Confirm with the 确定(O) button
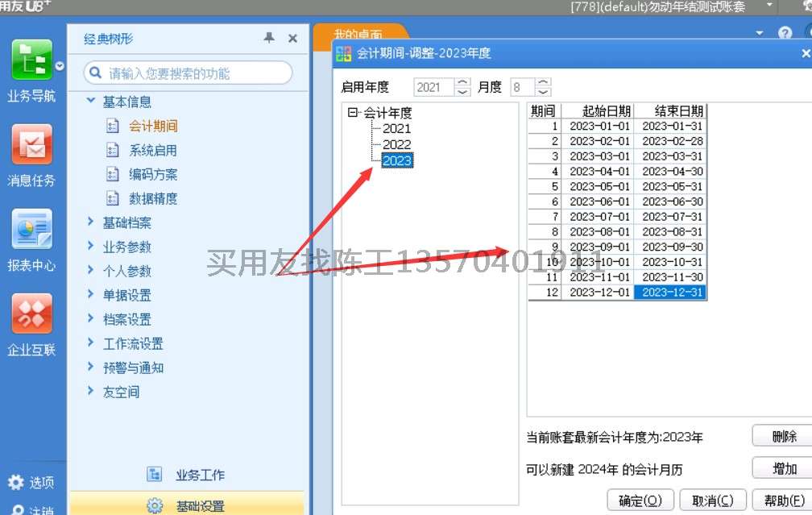Viewport: 812px width, 515px height. [x=640, y=500]
